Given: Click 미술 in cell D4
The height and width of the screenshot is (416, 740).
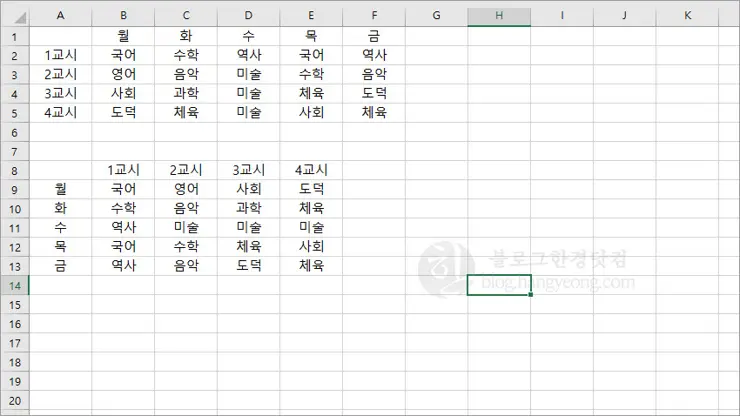Looking at the screenshot, I should 249,93.
